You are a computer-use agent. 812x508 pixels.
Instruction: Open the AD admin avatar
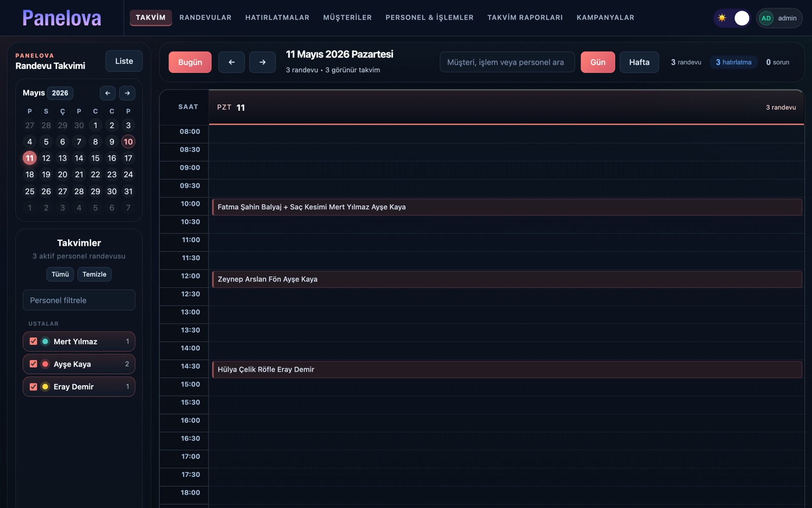(766, 18)
